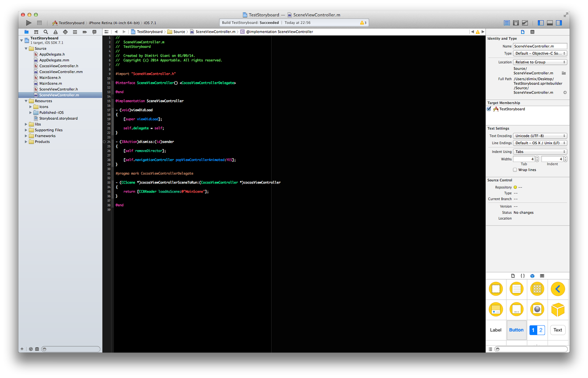This screenshot has width=588, height=378.
Task: Click the Stop button in toolbar
Action: click(x=39, y=23)
